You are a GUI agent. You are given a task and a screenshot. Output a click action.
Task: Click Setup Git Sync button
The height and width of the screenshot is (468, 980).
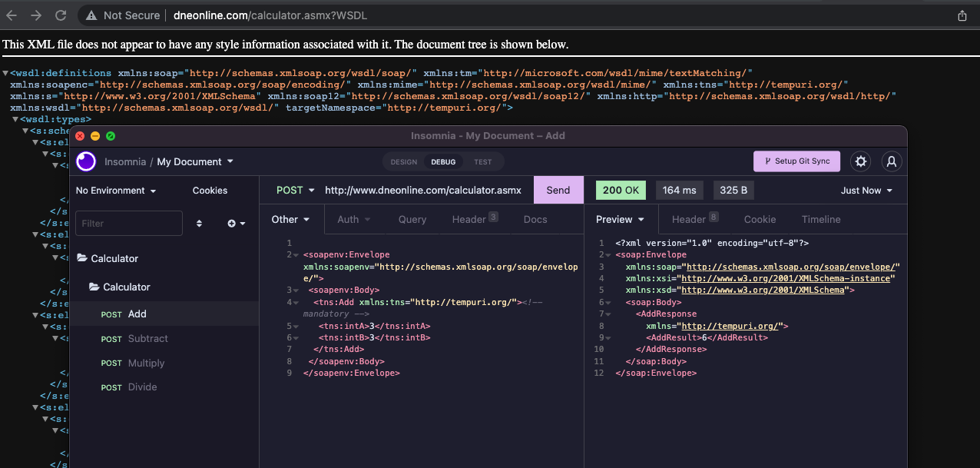pos(797,161)
